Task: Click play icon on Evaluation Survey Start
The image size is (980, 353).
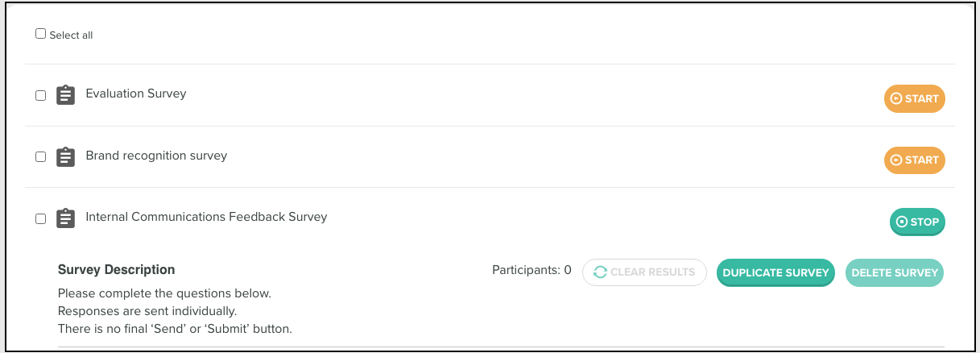Action: coord(896,98)
